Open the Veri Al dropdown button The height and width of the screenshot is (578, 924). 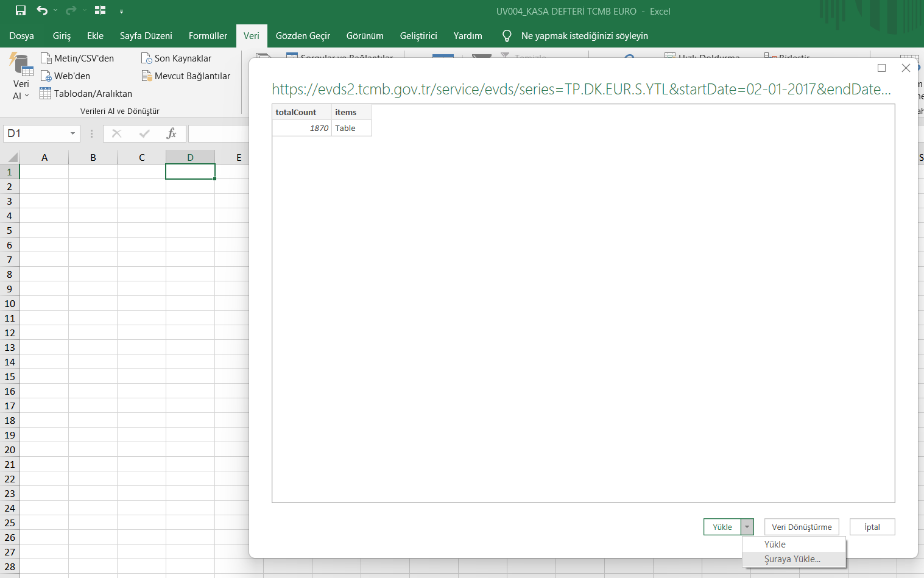tap(21, 77)
